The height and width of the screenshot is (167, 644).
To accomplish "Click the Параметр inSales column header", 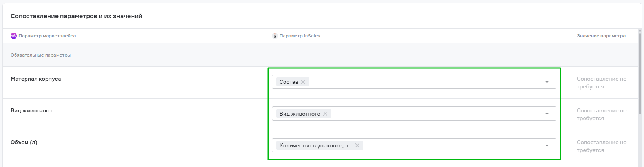I will (x=300, y=36).
